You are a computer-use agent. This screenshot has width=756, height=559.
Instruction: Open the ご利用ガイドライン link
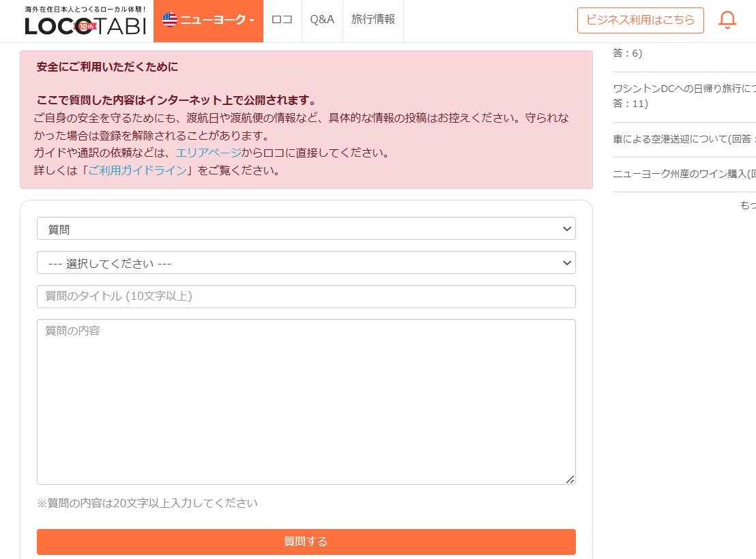coord(137,170)
